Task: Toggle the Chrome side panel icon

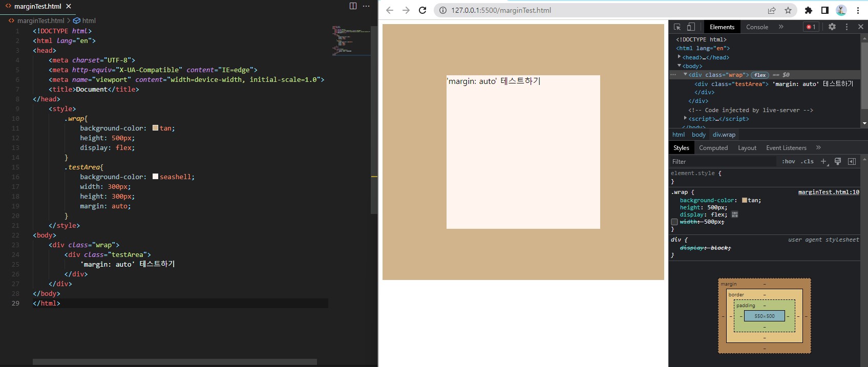Action: tap(825, 10)
